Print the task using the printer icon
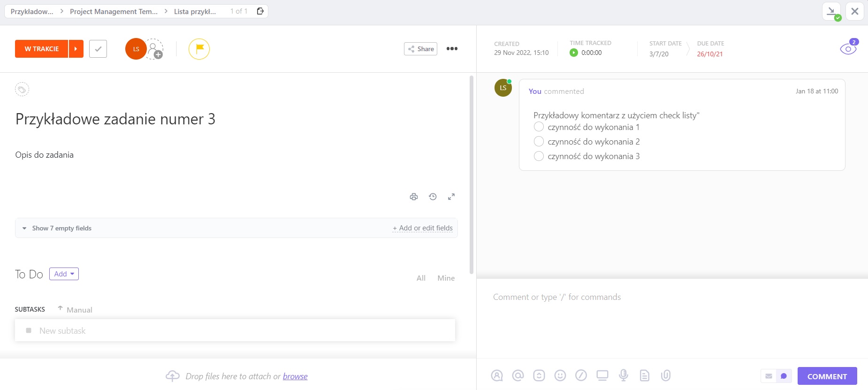The width and height of the screenshot is (868, 390). (x=414, y=197)
